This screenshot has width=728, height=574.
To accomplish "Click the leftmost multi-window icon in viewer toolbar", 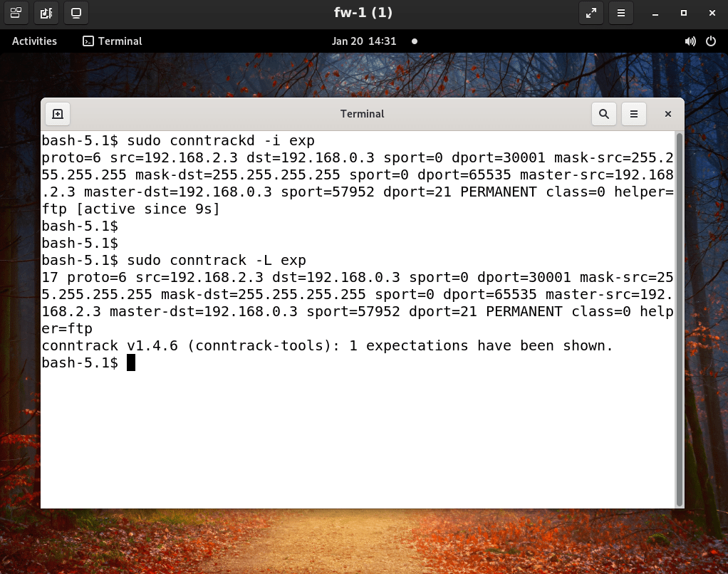I will [x=16, y=13].
